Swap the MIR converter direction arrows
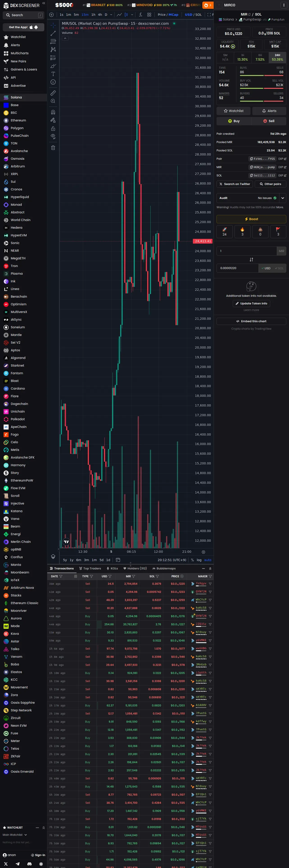 pos(251,259)
